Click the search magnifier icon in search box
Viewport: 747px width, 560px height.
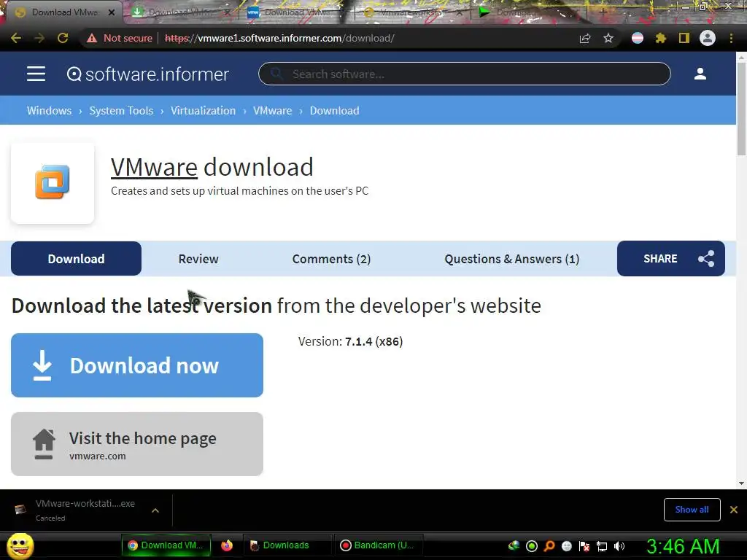click(x=276, y=74)
